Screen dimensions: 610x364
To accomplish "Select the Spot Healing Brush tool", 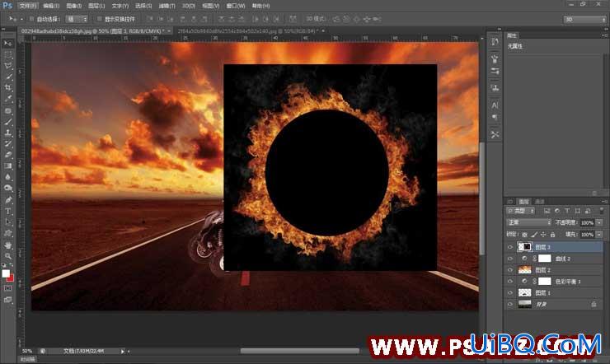I will tap(7, 110).
